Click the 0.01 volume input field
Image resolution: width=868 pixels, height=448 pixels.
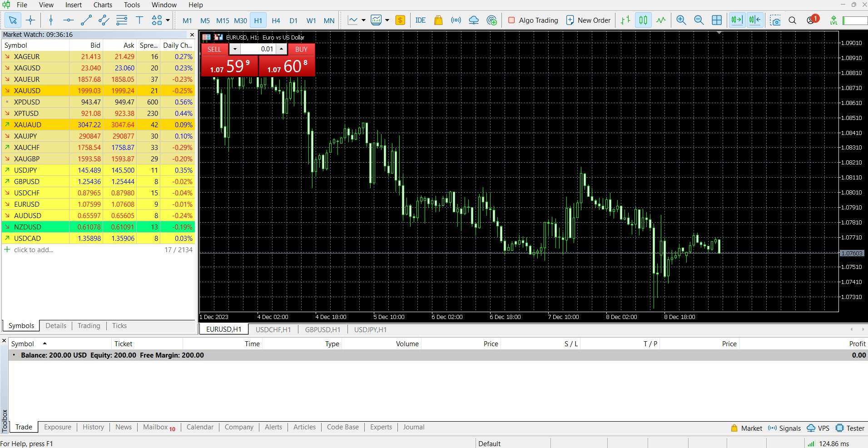258,49
